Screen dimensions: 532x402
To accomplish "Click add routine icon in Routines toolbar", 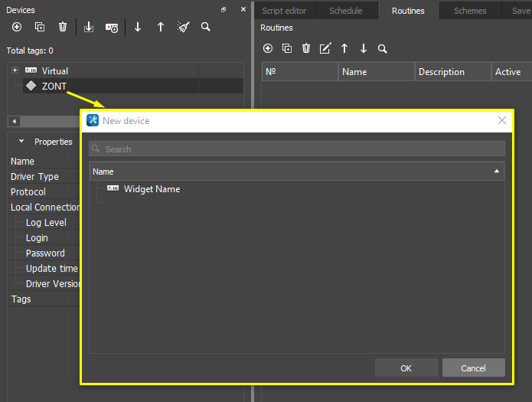I will 268,48.
